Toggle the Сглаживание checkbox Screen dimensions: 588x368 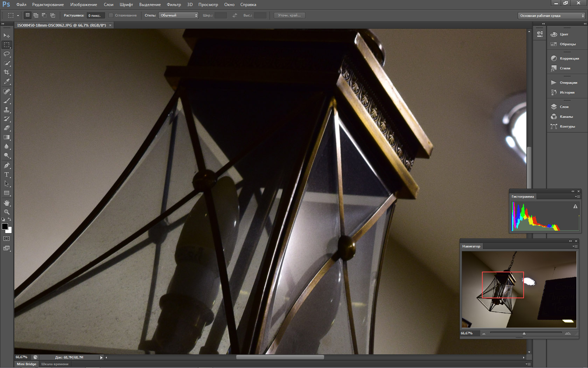(x=111, y=15)
